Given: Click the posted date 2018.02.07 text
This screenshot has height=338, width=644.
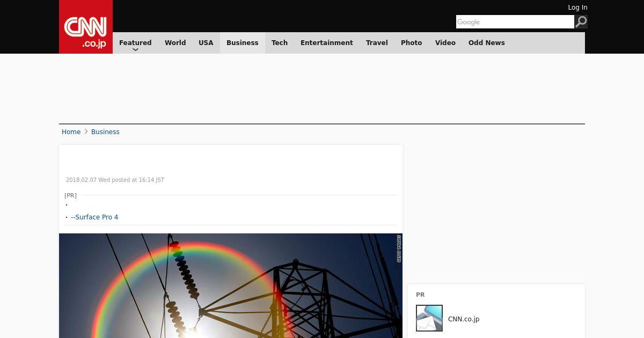Looking at the screenshot, I should point(115,180).
